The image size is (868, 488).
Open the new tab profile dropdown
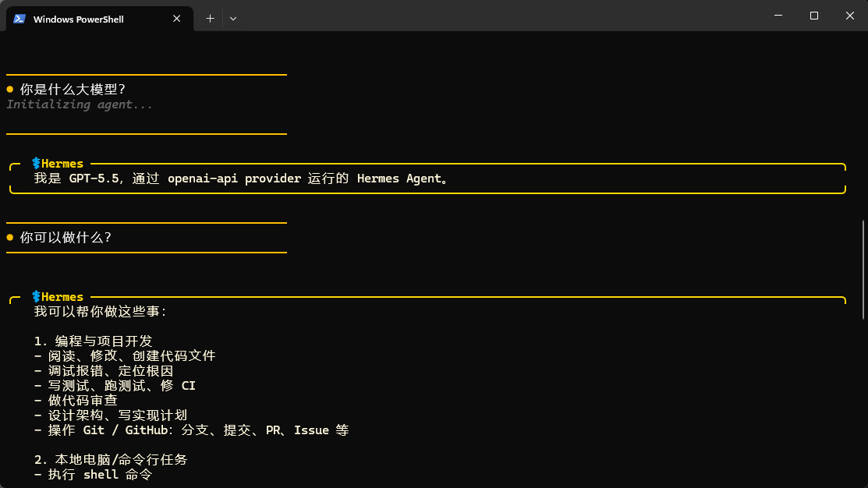pyautogui.click(x=233, y=19)
